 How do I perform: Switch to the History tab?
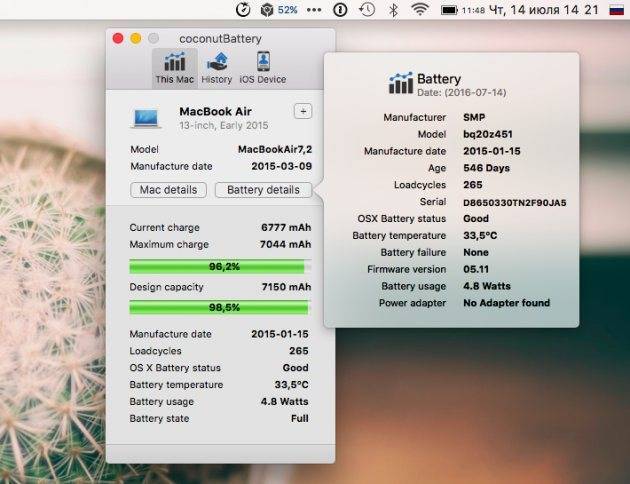pyautogui.click(x=217, y=67)
